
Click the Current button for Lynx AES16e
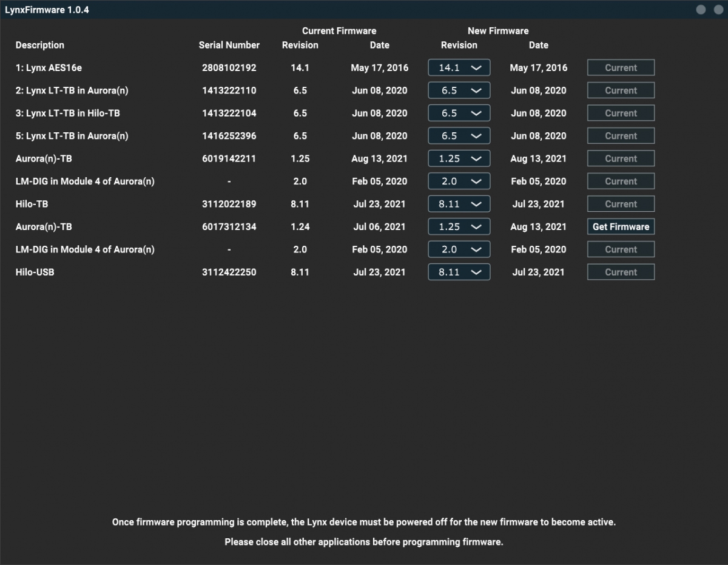[x=621, y=67]
